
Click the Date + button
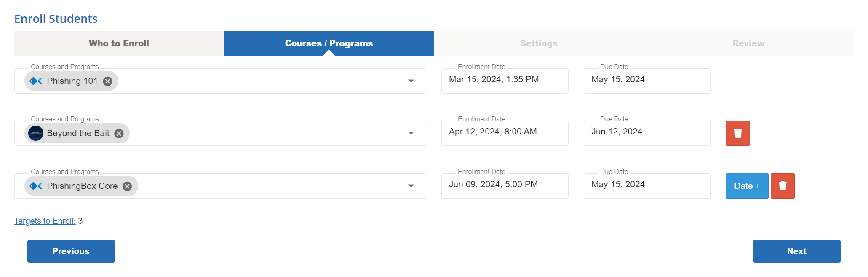coord(747,186)
